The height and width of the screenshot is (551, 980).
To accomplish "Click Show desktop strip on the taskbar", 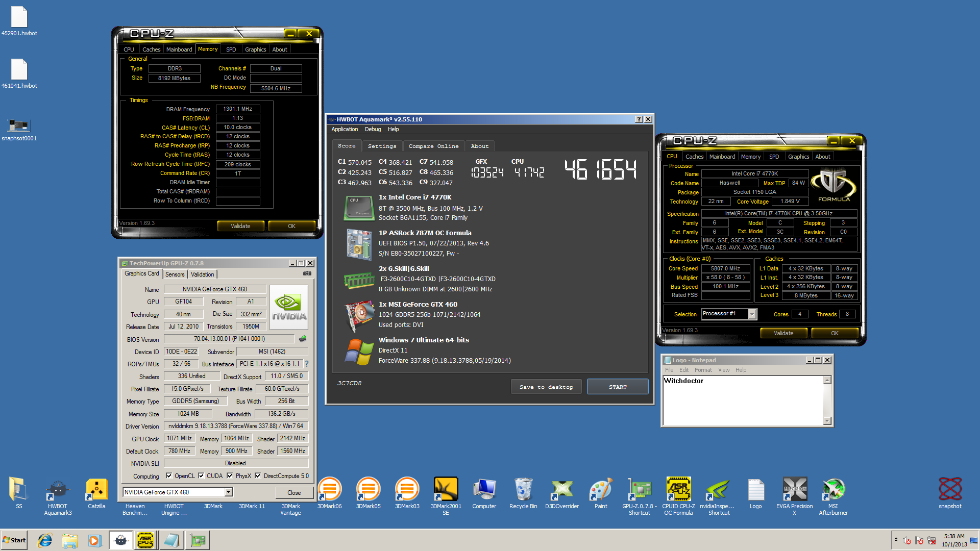I will (974, 540).
